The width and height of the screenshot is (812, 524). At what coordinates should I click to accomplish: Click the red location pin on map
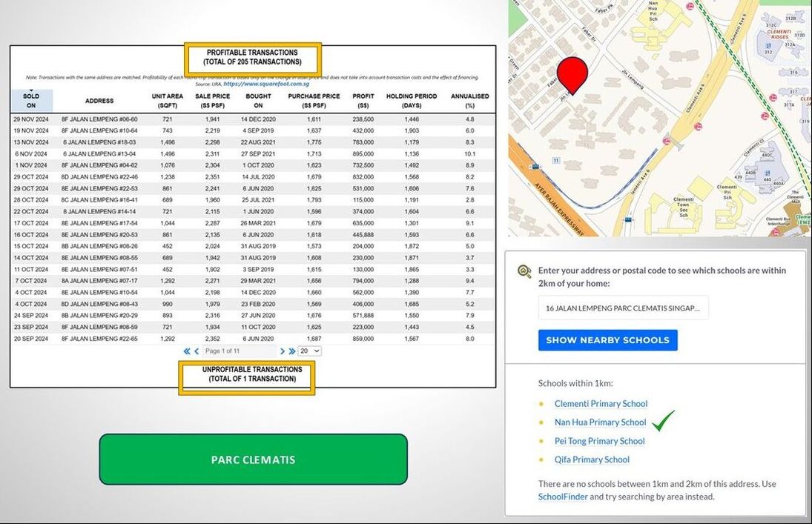click(572, 76)
